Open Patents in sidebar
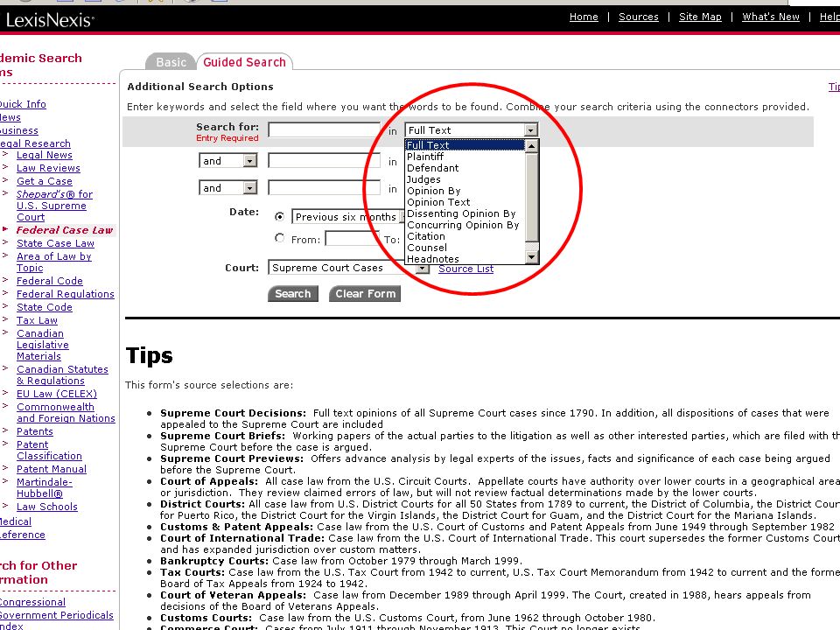 pyautogui.click(x=35, y=431)
